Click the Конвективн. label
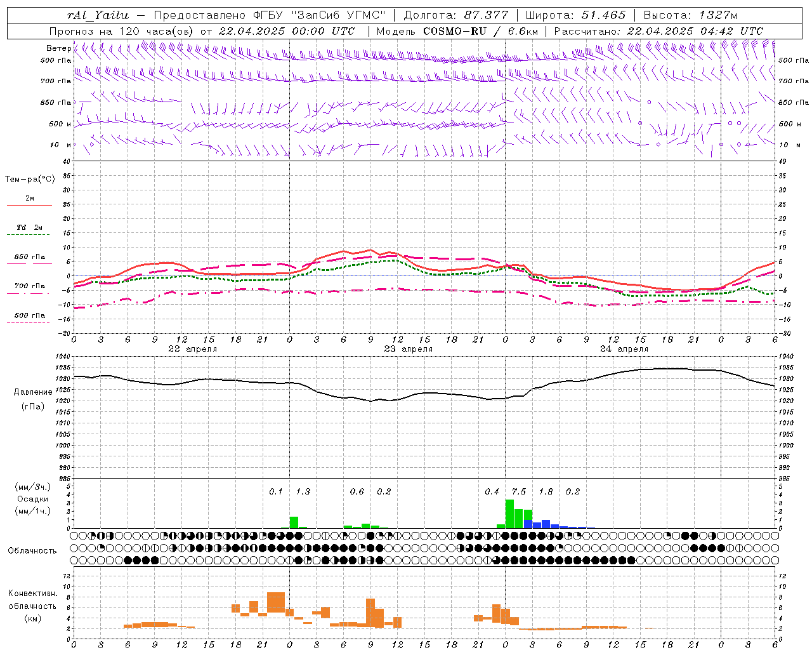Screen dimensions: 812x650 coord(32,594)
